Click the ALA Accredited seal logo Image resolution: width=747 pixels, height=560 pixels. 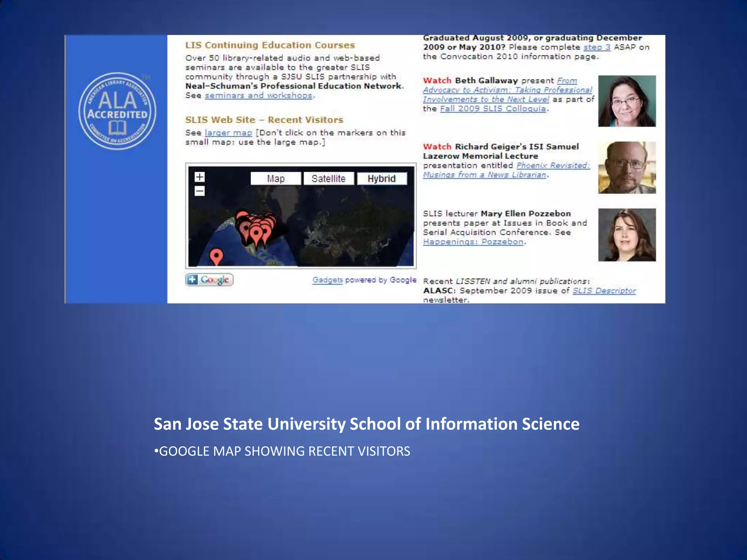coord(117,111)
